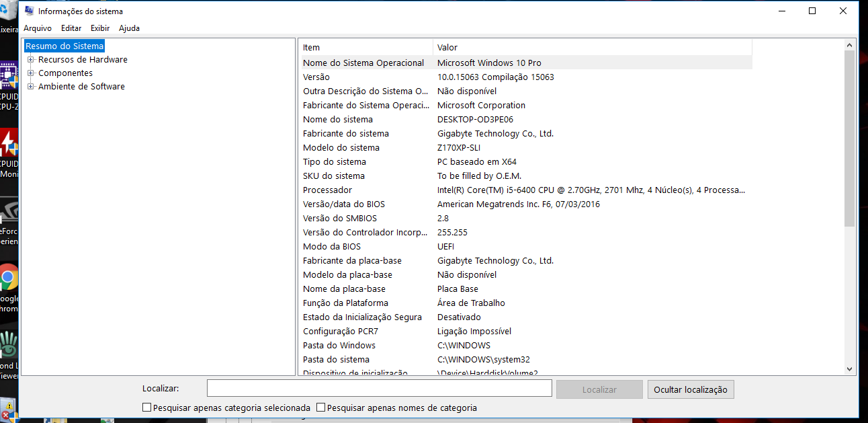Click the Valor column header

593,47
